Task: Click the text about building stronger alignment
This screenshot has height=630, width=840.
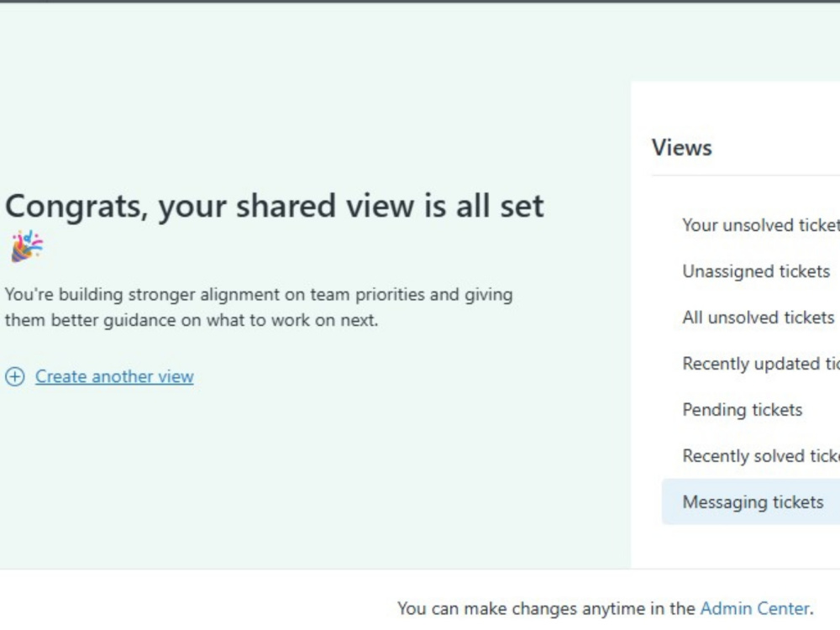Action: click(259, 307)
